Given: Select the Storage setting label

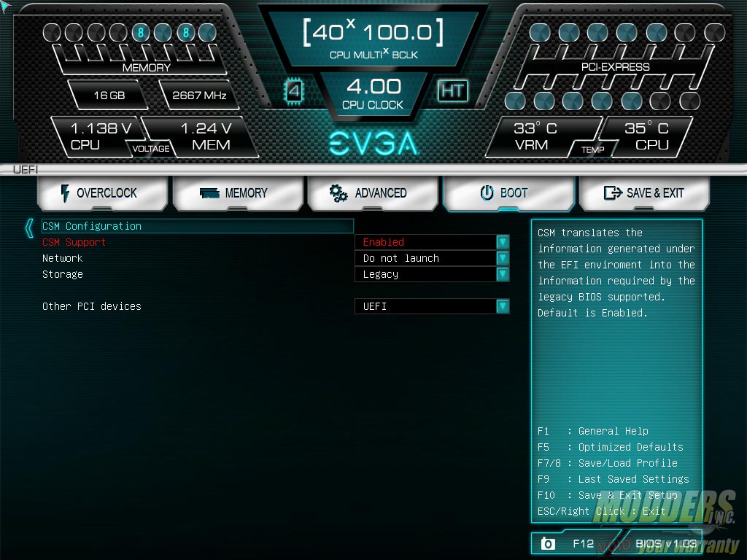Looking at the screenshot, I should click(63, 274).
